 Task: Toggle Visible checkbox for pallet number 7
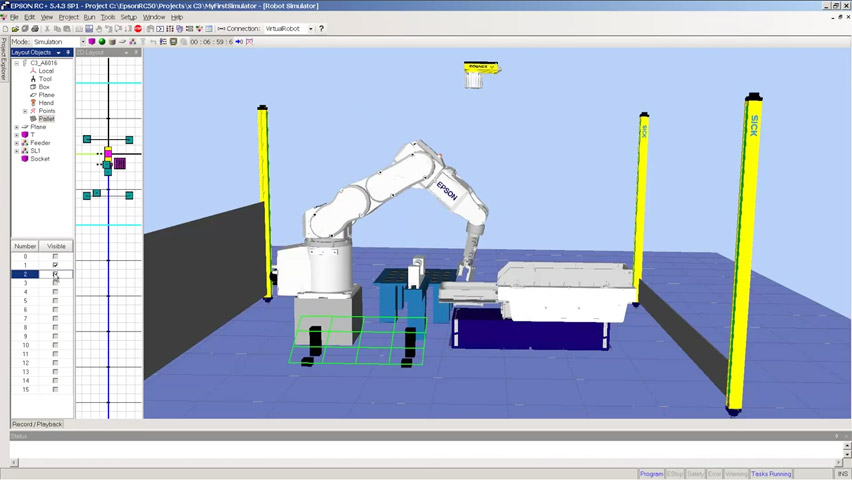tap(55, 319)
